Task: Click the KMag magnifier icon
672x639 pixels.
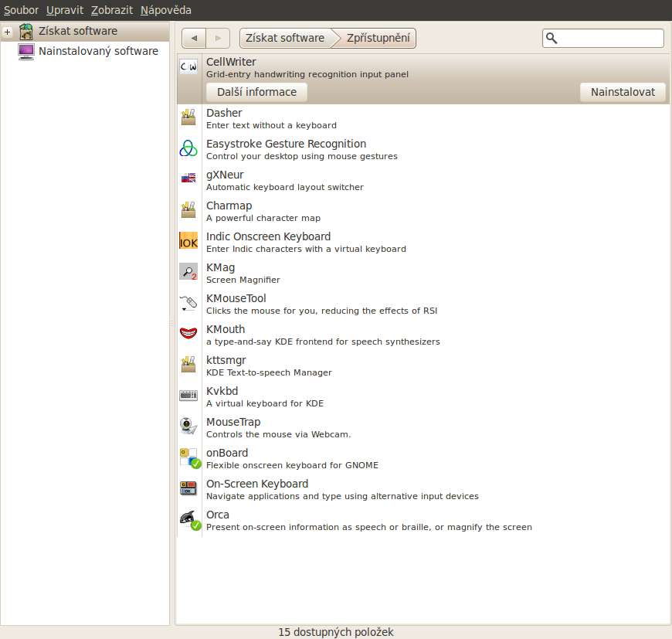Action: coord(188,272)
